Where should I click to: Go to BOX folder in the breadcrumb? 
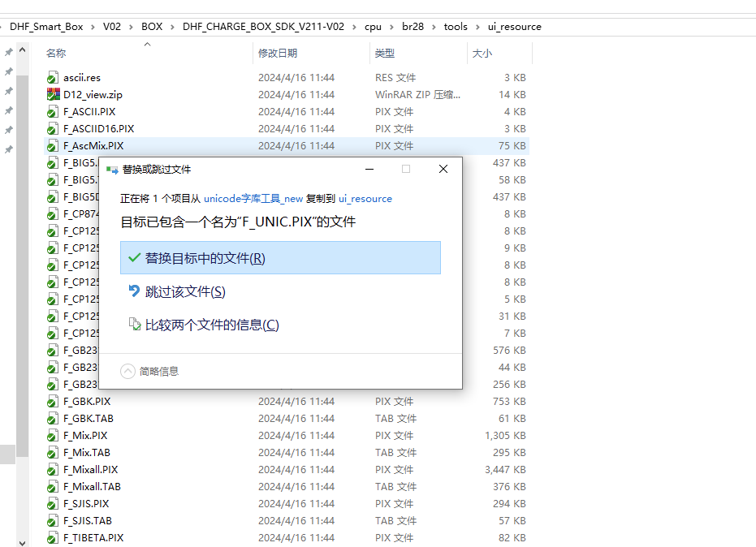pos(152,27)
